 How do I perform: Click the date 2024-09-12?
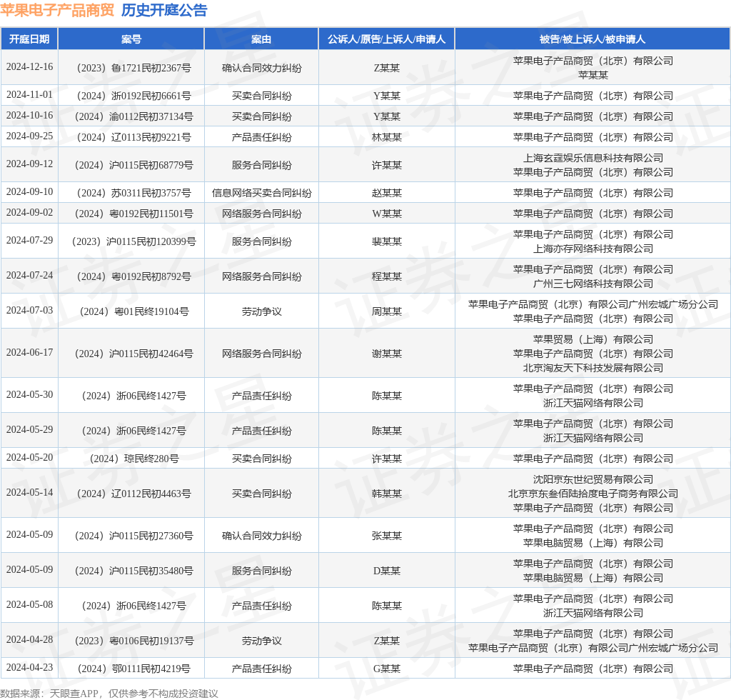pyautogui.click(x=29, y=164)
